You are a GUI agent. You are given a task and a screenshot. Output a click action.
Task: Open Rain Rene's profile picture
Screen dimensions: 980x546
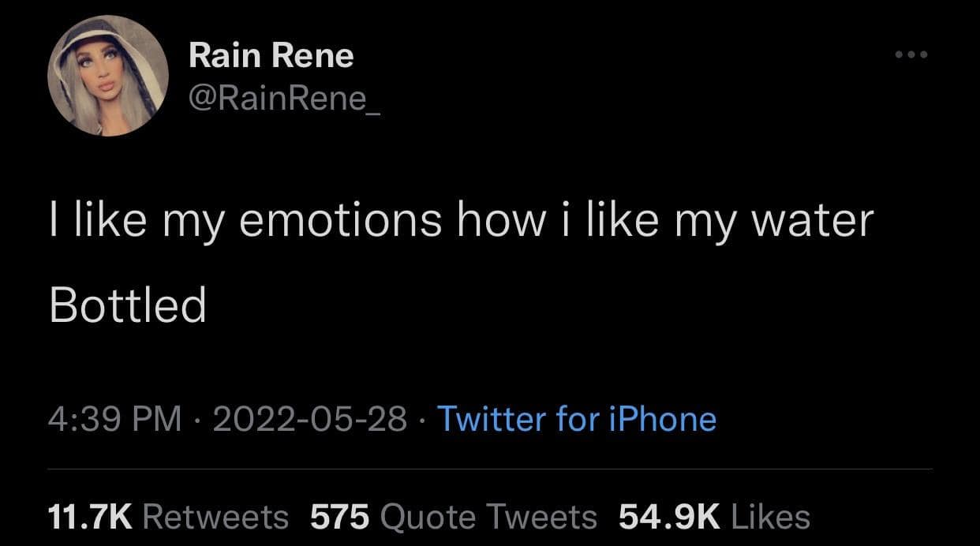[108, 77]
